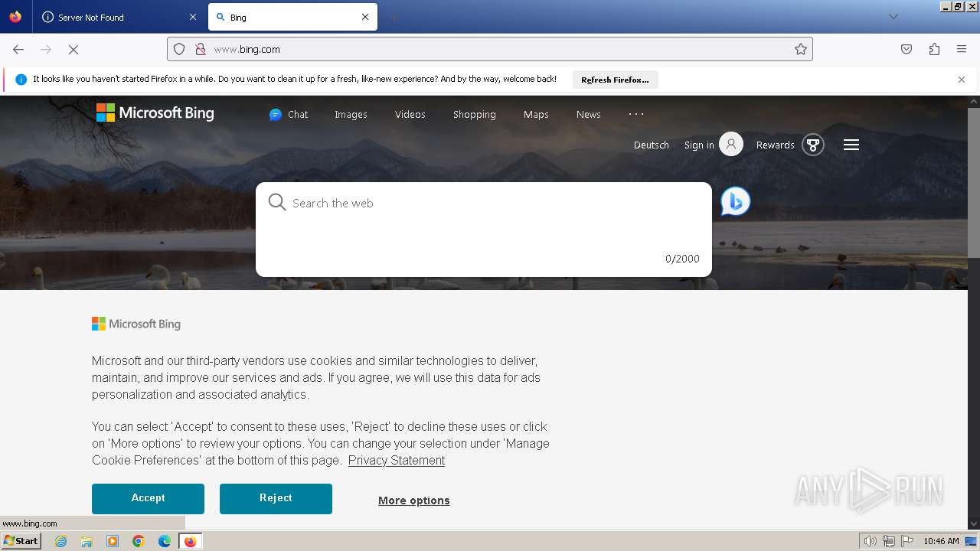Open the Windows Start menu
This screenshot has height=551, width=980.
[21, 541]
